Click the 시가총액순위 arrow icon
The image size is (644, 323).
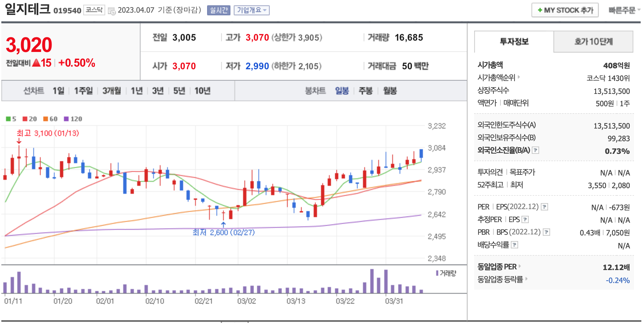click(519, 77)
